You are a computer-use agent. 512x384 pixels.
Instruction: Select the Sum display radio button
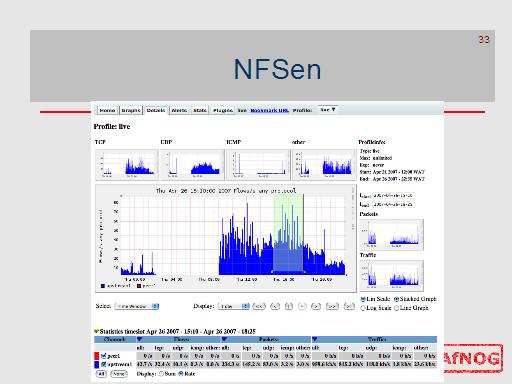pos(162,374)
